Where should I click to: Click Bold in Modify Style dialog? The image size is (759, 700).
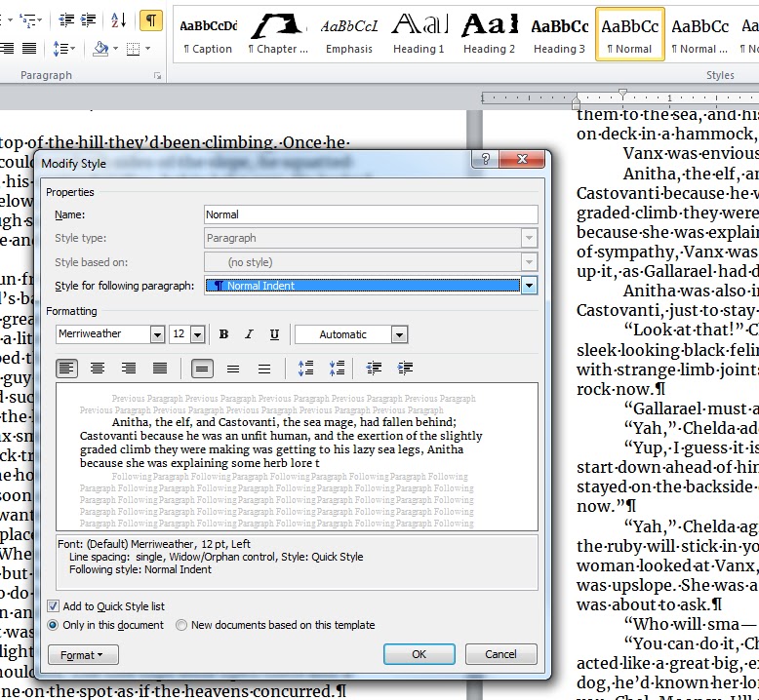click(223, 334)
